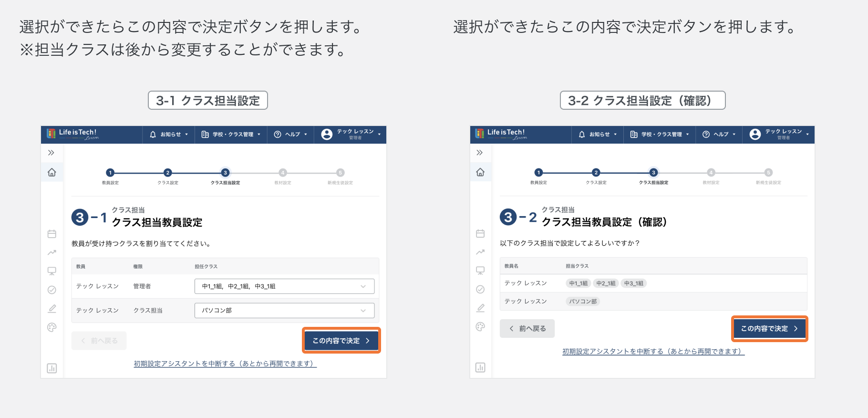Open お知らせ menu in left 3-1 screenshot

(x=170, y=135)
